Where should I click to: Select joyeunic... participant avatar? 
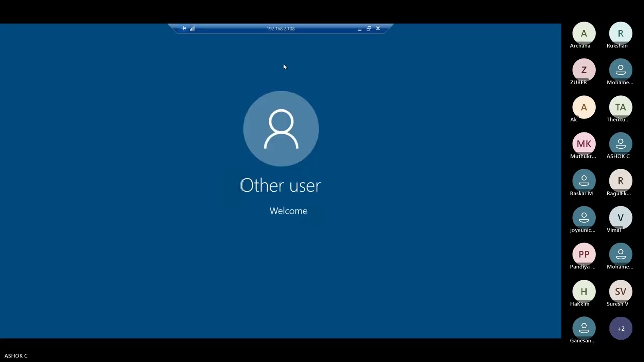click(x=584, y=218)
